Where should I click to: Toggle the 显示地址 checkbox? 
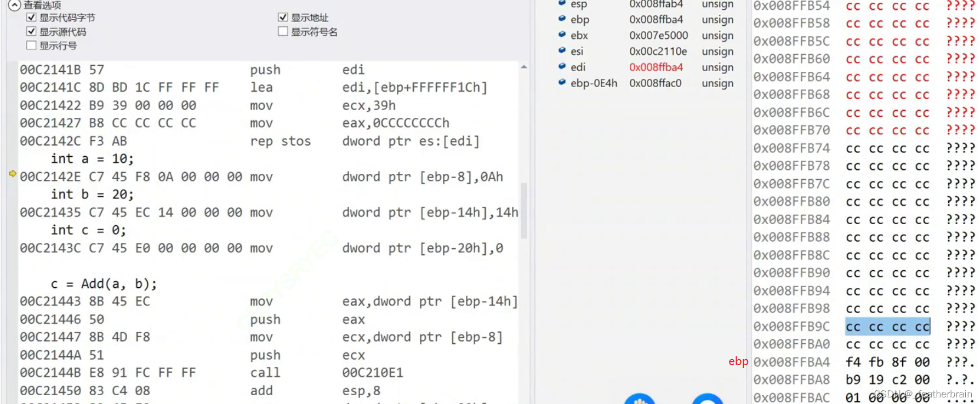coord(283,18)
